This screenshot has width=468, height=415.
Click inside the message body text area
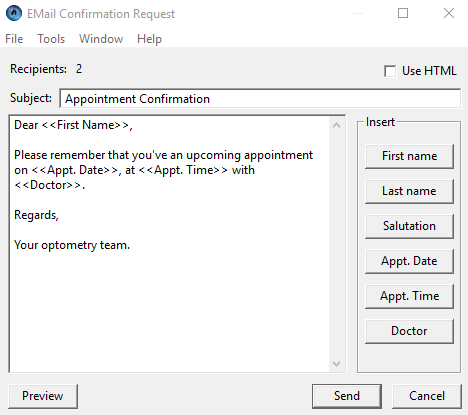click(x=169, y=244)
